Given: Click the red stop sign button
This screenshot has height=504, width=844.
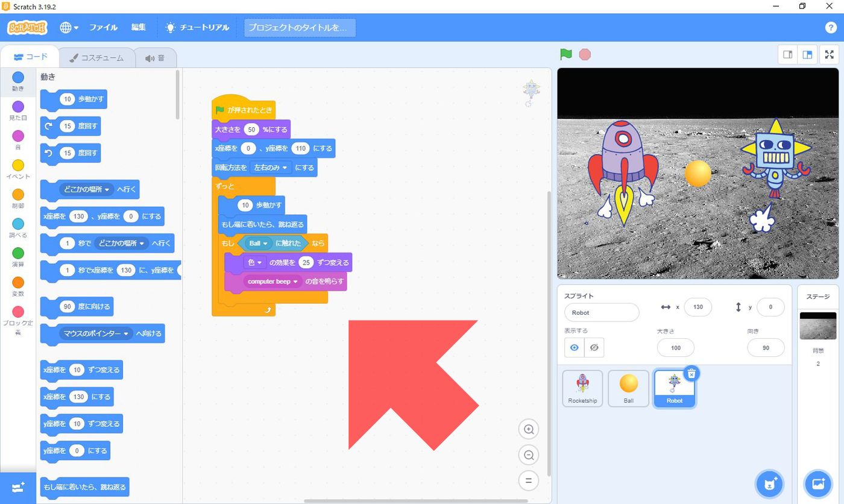Looking at the screenshot, I should pos(585,54).
